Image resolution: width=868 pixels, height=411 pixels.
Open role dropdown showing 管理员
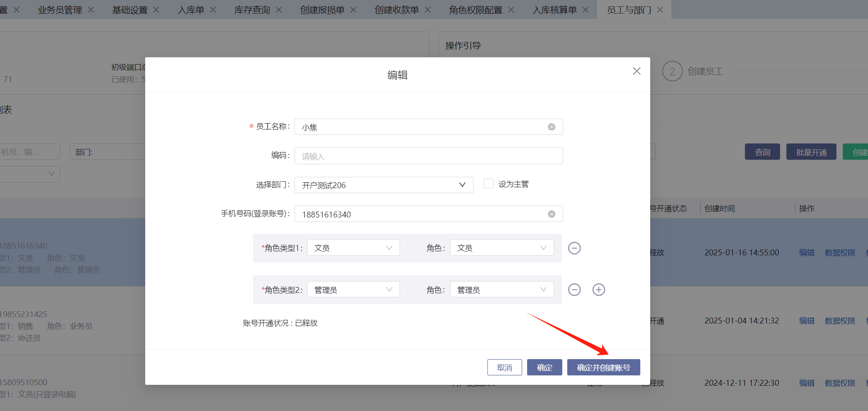(x=501, y=290)
